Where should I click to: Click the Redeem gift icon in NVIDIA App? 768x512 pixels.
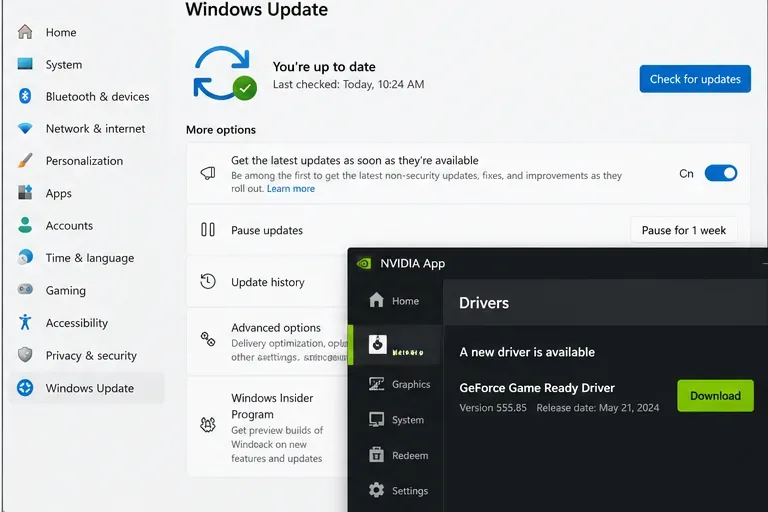point(376,455)
